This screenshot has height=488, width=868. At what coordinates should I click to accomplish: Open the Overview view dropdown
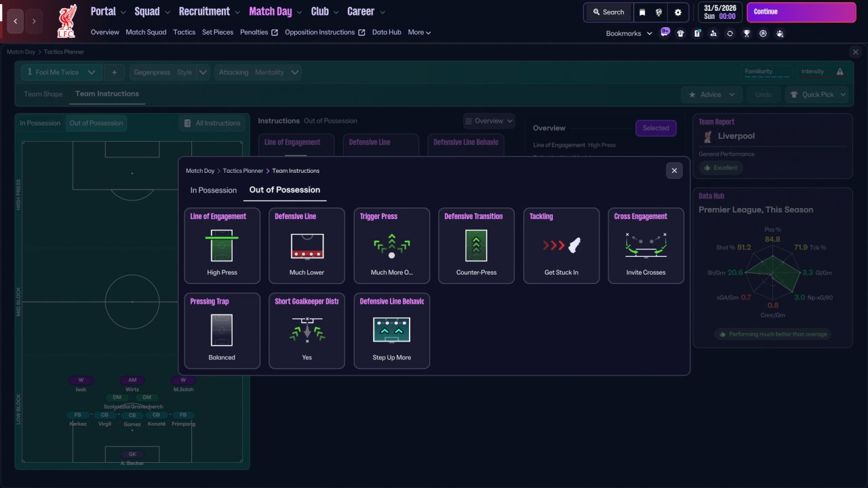pos(489,121)
